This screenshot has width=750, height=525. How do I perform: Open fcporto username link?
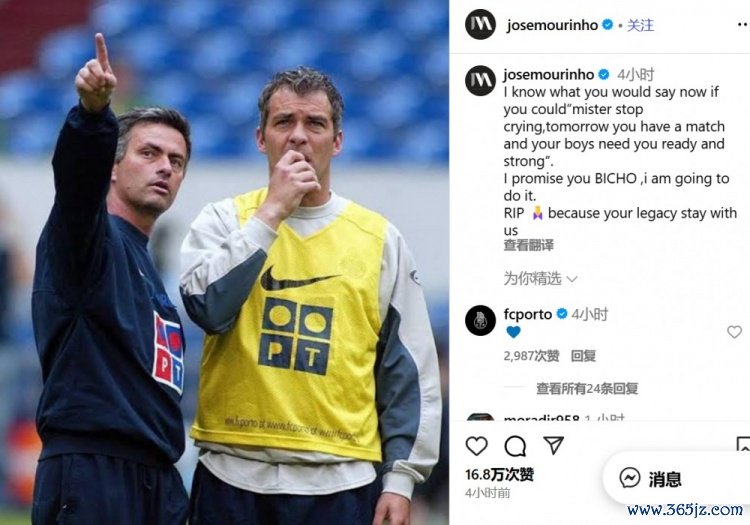pyautogui.click(x=528, y=314)
